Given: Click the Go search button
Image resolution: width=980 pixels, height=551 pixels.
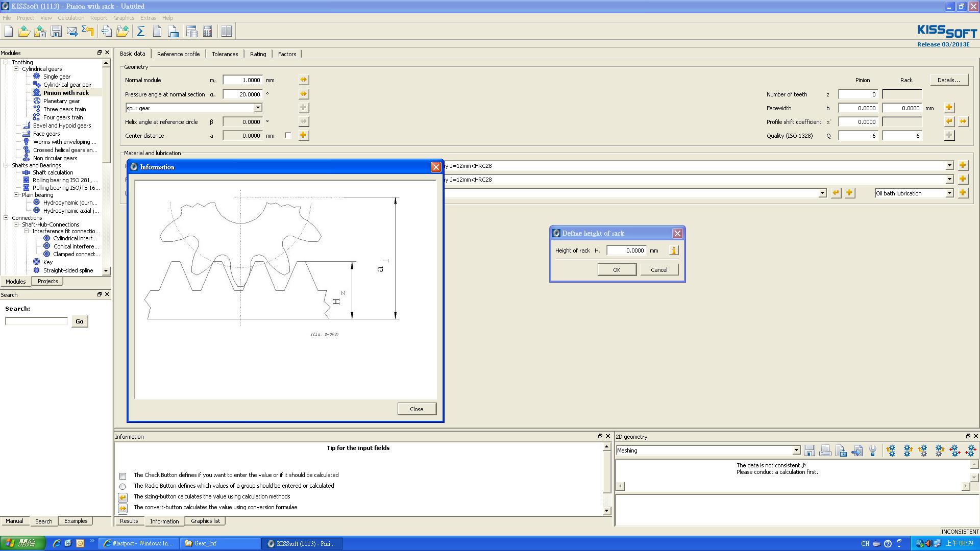Looking at the screenshot, I should pyautogui.click(x=80, y=321).
